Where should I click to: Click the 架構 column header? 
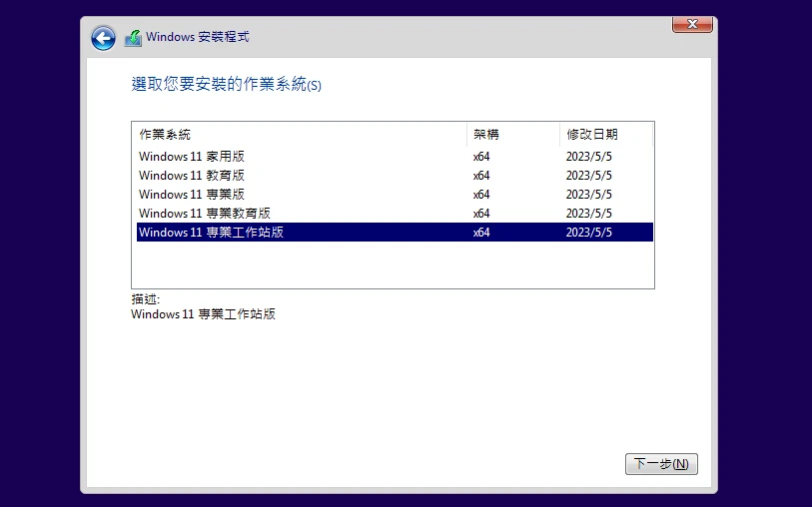513,135
